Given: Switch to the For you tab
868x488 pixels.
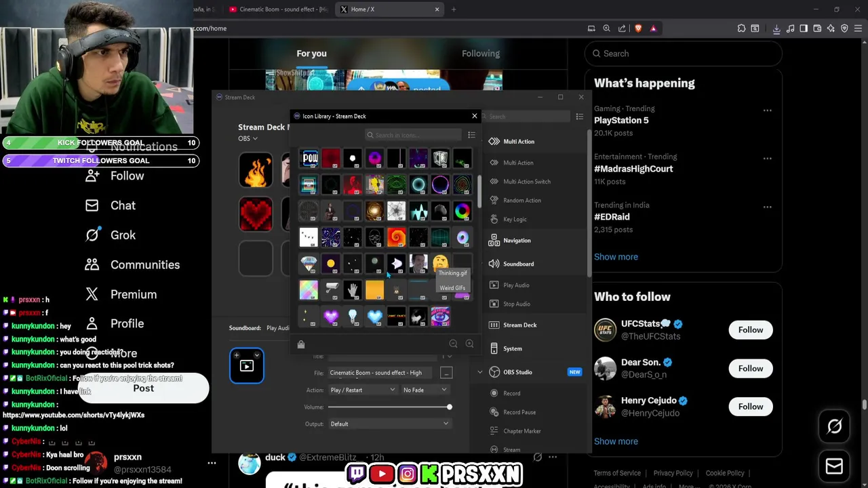Looking at the screenshot, I should [x=311, y=54].
